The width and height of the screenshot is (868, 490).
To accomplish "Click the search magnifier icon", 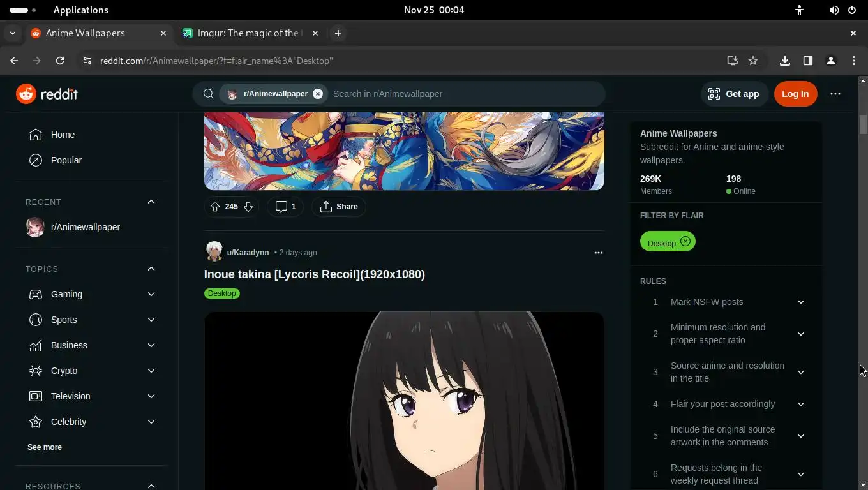I will tap(208, 94).
